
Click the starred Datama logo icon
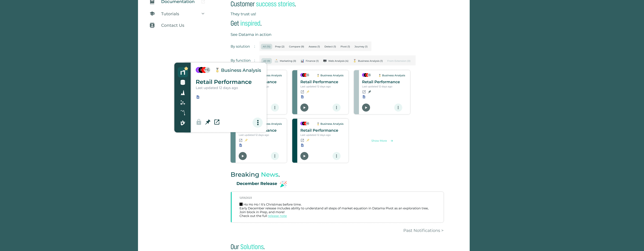[x=183, y=72]
